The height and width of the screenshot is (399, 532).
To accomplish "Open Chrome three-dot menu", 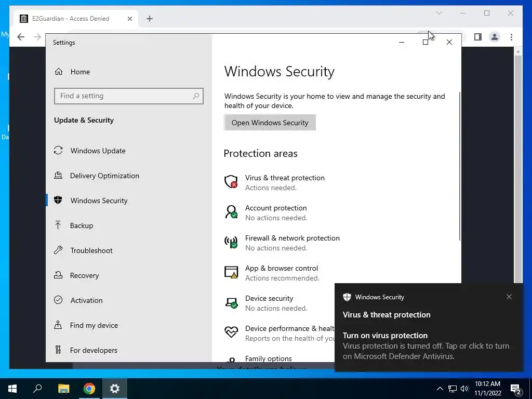I will (x=511, y=37).
